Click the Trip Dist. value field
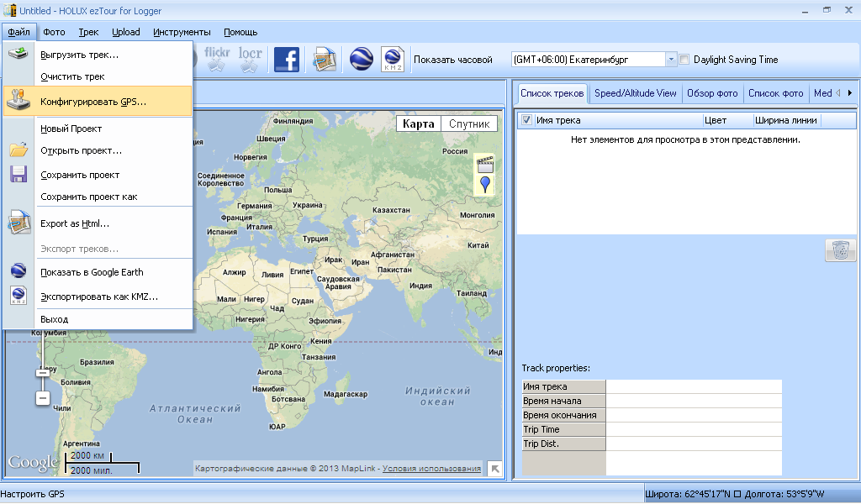 coord(694,444)
